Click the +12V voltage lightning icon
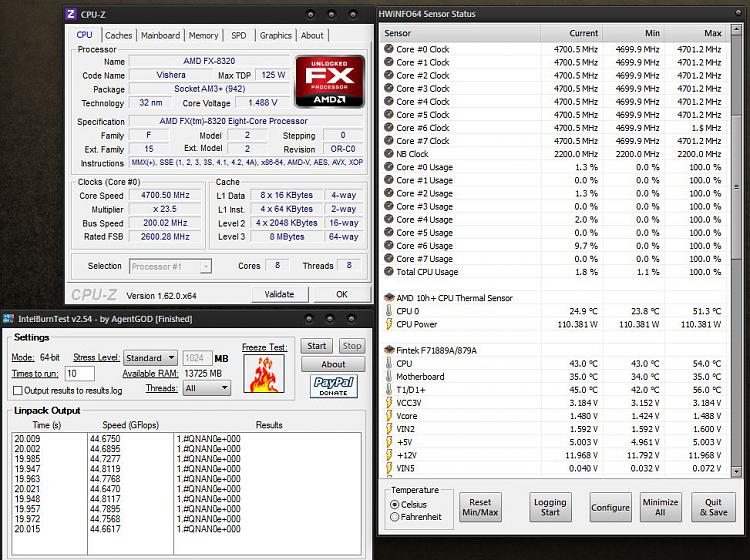The width and height of the screenshot is (750, 560). tap(389, 455)
